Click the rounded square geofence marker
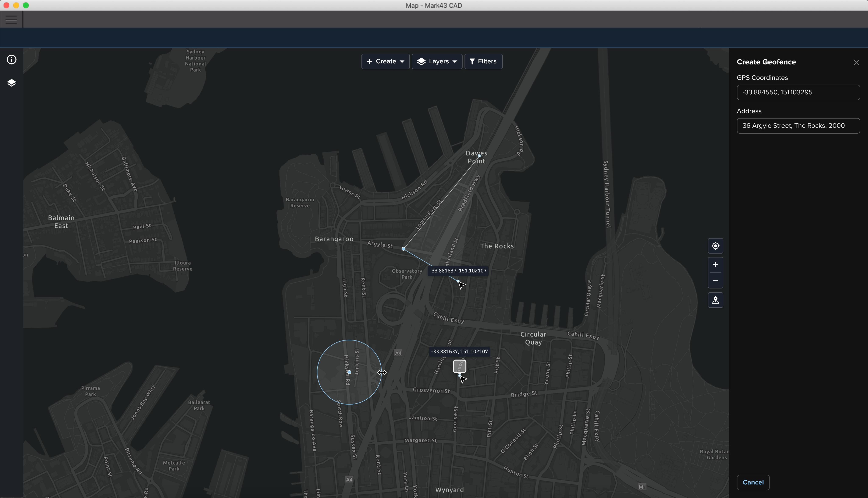868x498 pixels. pyautogui.click(x=459, y=366)
